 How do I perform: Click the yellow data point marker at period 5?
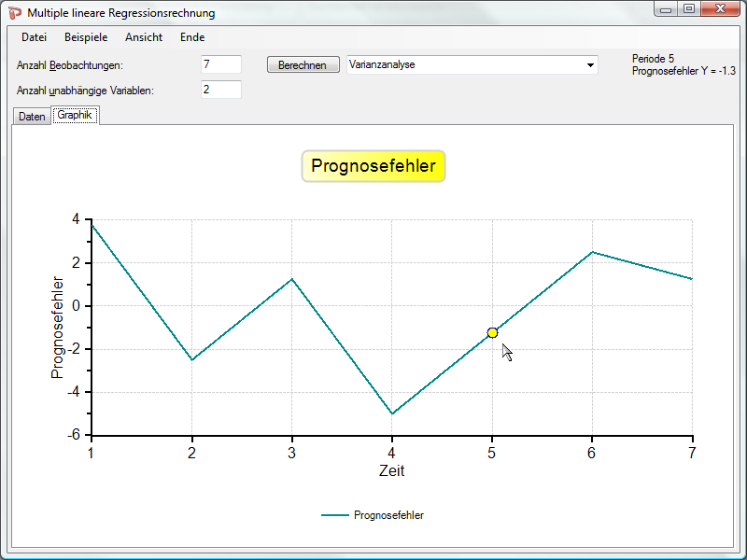click(492, 333)
